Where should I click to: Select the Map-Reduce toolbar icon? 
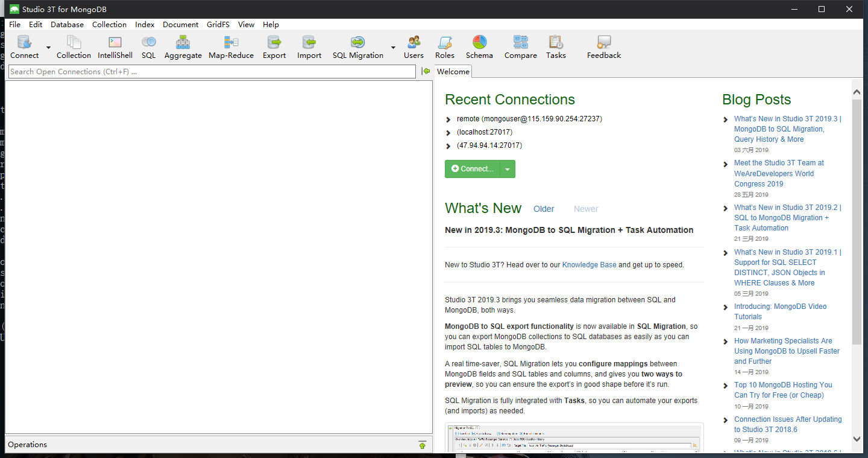click(231, 42)
